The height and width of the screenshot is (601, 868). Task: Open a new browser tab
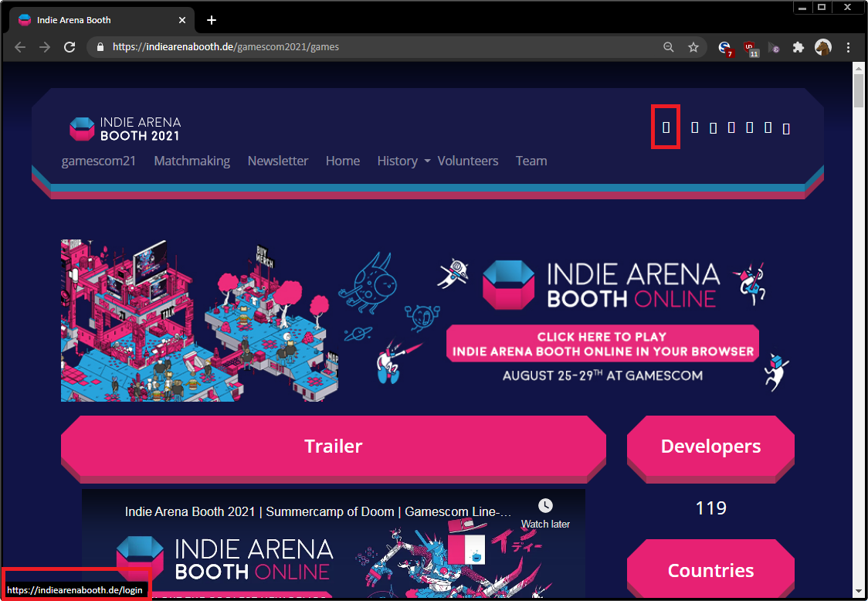pos(212,20)
